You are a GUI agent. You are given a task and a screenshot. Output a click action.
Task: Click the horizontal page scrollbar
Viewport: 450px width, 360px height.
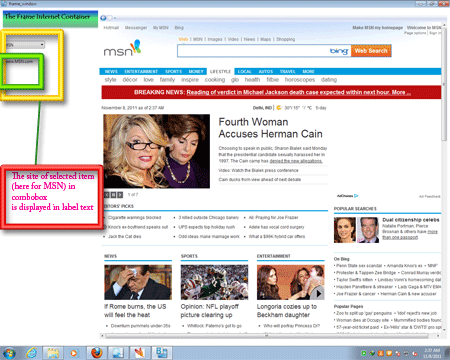pos(267,336)
